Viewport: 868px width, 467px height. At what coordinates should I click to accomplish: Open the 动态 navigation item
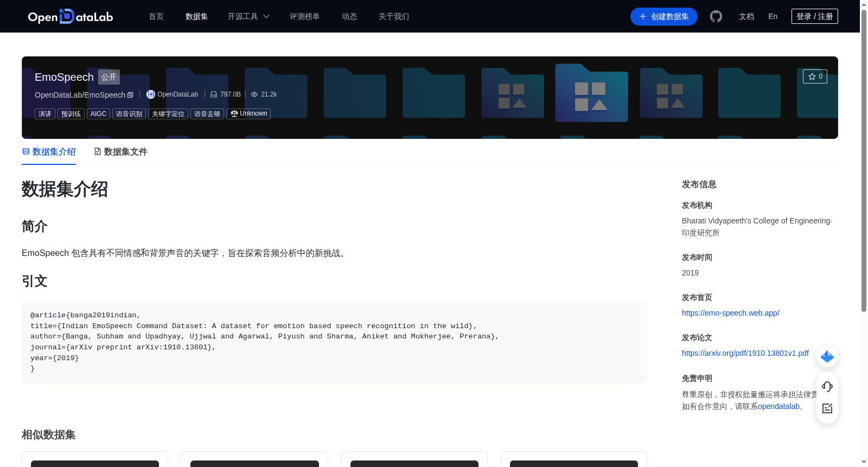point(349,16)
